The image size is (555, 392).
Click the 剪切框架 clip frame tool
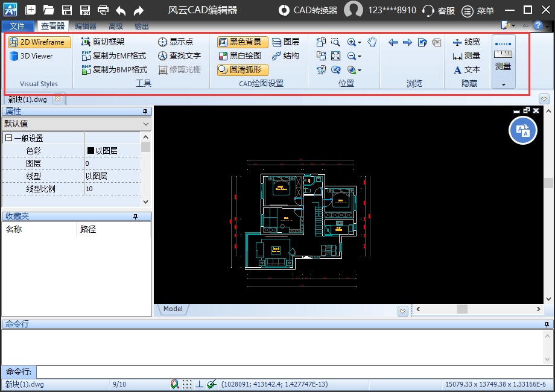(103, 42)
